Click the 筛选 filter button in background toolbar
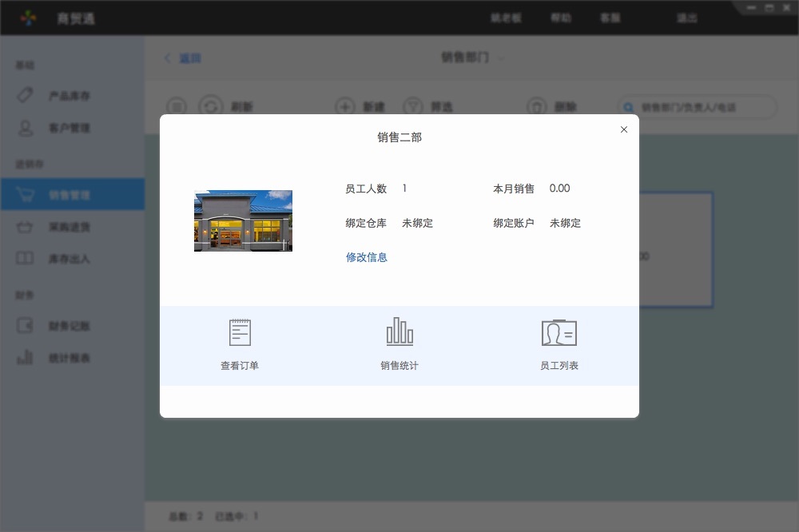This screenshot has height=532, width=799. click(428, 106)
